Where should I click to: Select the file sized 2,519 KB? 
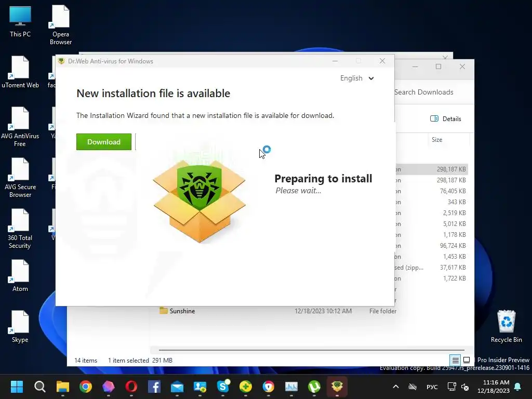point(432,212)
